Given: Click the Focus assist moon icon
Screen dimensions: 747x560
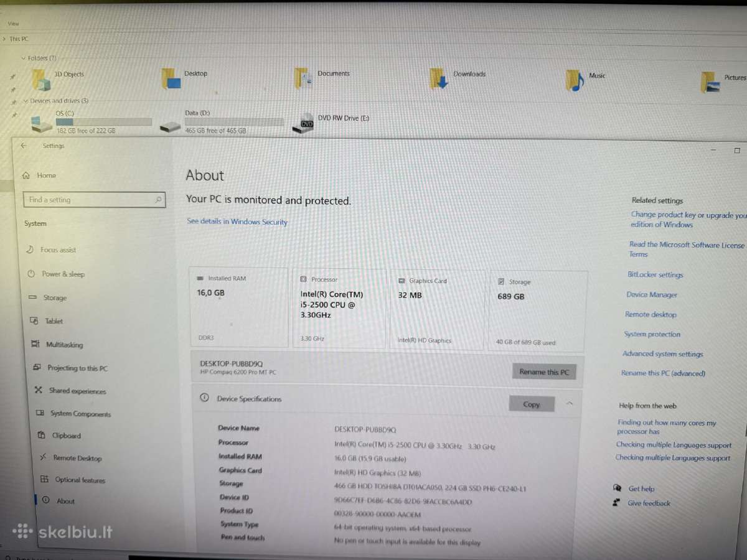Looking at the screenshot, I should [30, 250].
